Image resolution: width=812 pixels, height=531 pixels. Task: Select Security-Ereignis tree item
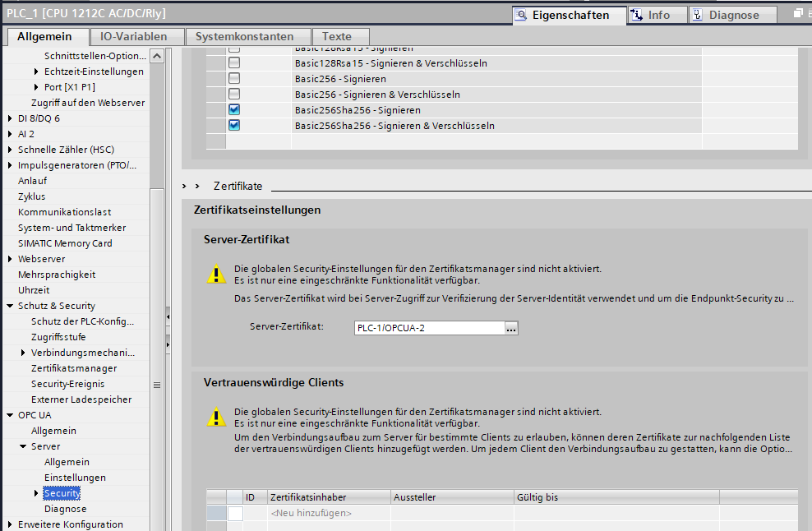tap(68, 384)
